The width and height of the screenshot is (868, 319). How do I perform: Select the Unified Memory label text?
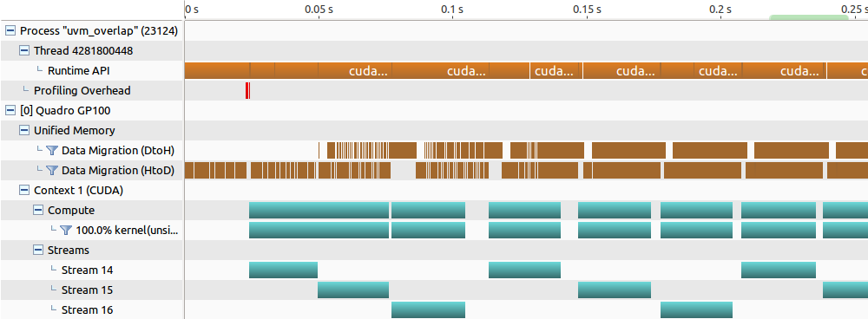point(75,131)
